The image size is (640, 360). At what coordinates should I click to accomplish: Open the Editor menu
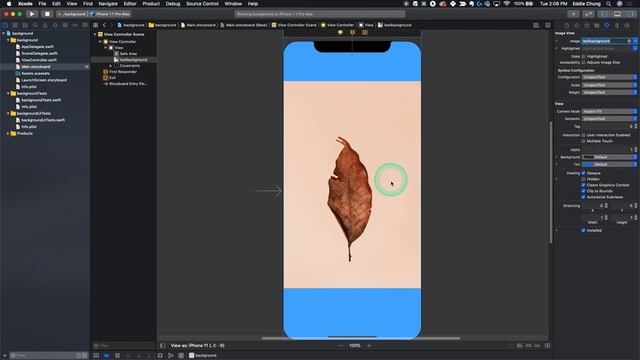tap(130, 4)
